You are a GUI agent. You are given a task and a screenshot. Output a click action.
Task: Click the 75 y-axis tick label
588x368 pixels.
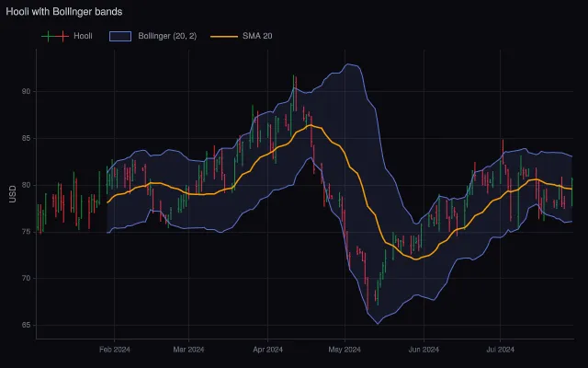27,232
